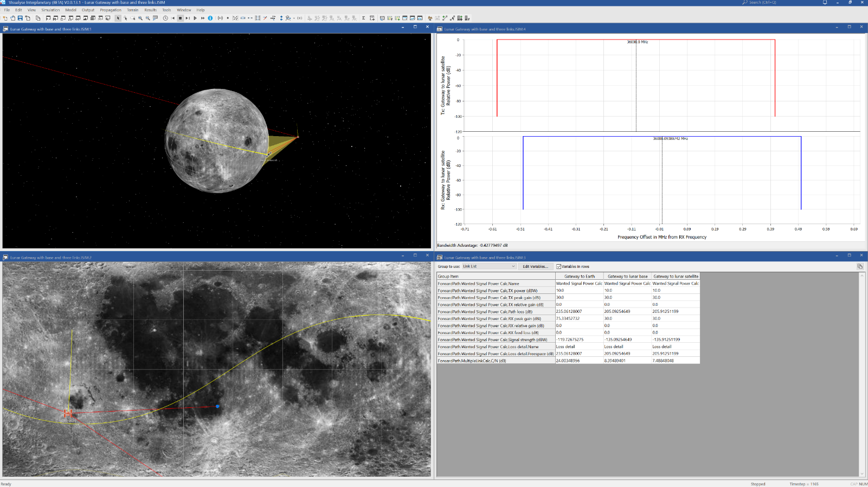The height and width of the screenshot is (487, 868).
Task: Stop the simulation with the square button
Action: 180,18
